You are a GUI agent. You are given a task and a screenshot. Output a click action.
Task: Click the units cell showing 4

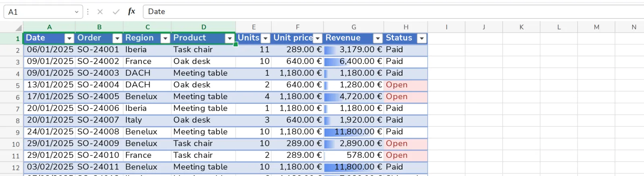point(254,97)
